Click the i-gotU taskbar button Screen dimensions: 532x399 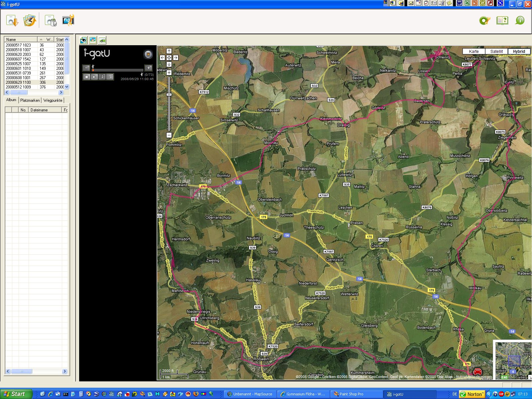(410, 394)
